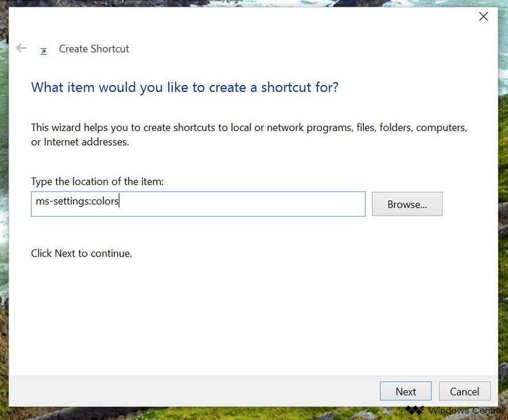This screenshot has height=420, width=508.
Task: Open the Browse... file picker
Action: 406,204
